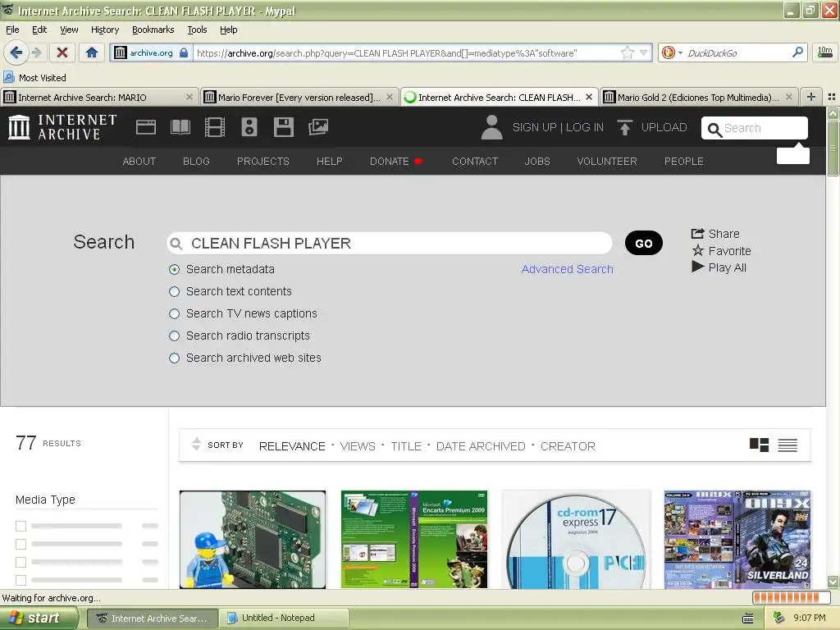Tick the first Media Type checkbox
The image size is (840, 630).
[x=21, y=526]
